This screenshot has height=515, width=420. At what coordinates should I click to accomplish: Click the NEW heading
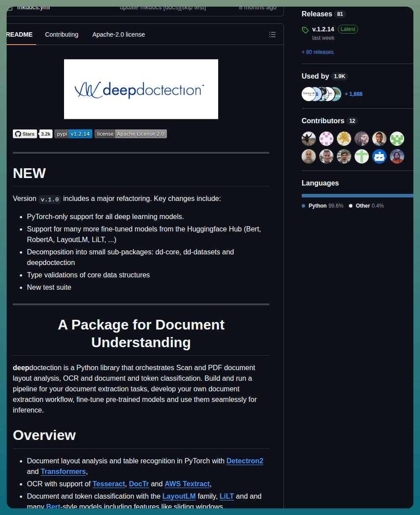pos(29,173)
